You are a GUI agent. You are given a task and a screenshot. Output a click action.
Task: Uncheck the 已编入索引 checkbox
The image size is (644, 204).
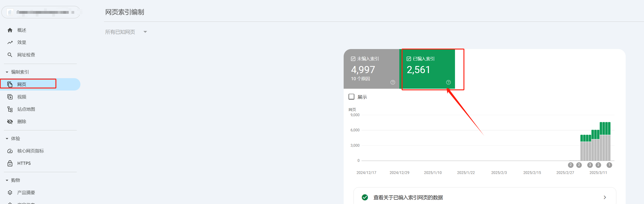tap(409, 59)
